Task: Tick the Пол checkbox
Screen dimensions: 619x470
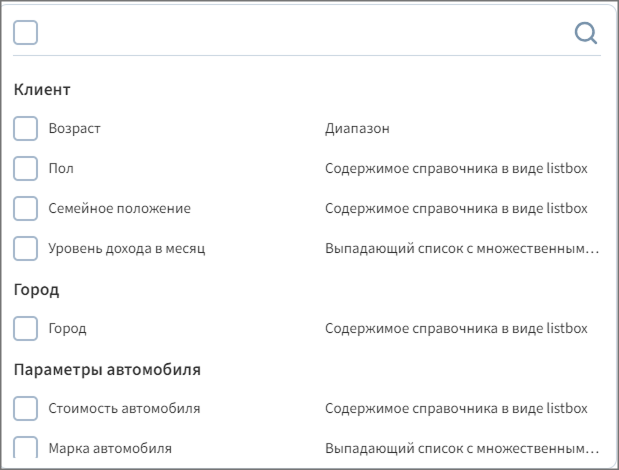Action: [26, 169]
